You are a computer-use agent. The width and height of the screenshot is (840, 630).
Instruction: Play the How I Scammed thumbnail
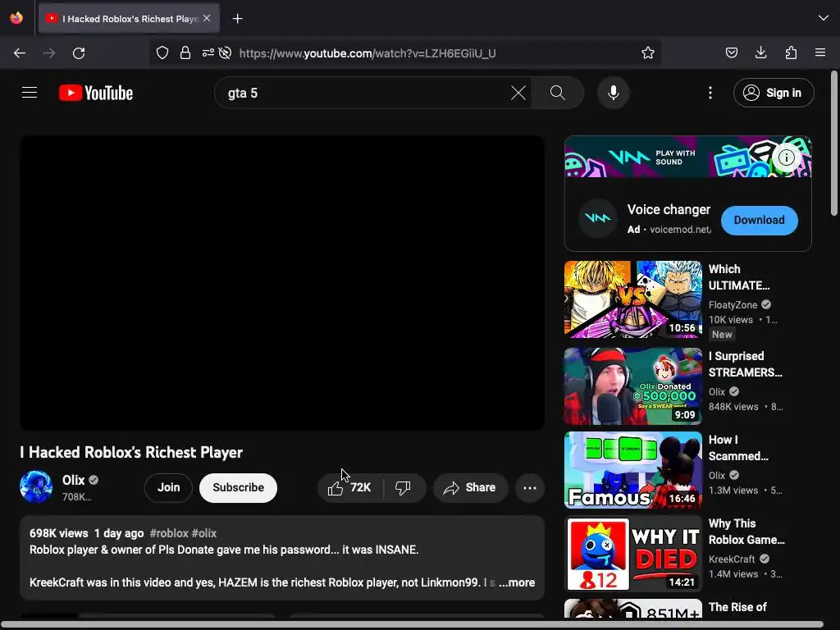(632, 470)
